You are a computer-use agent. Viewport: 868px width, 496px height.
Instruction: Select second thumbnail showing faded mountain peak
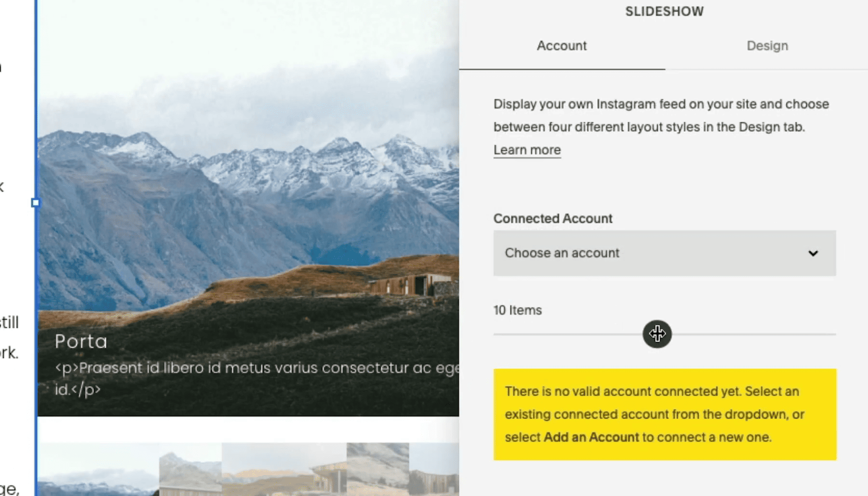[190, 469]
